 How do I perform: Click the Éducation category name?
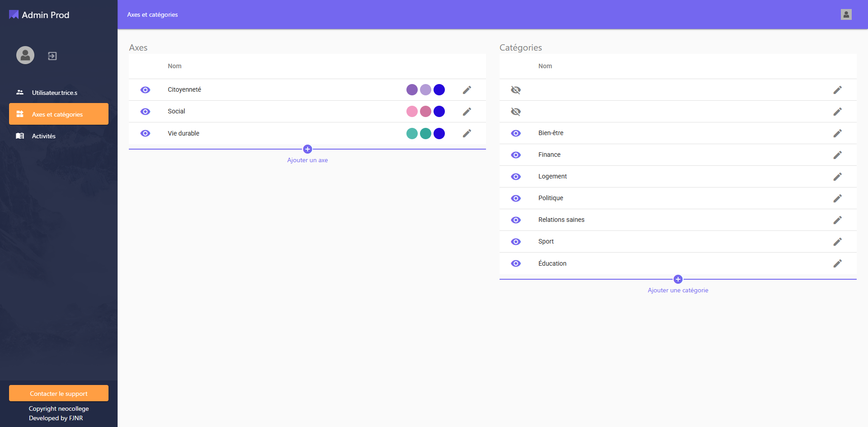point(552,263)
